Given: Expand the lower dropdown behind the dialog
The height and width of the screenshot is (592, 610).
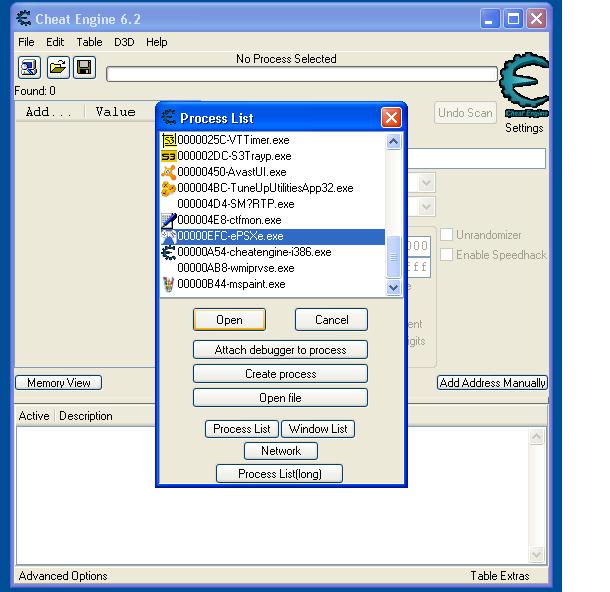Looking at the screenshot, I should (x=426, y=206).
